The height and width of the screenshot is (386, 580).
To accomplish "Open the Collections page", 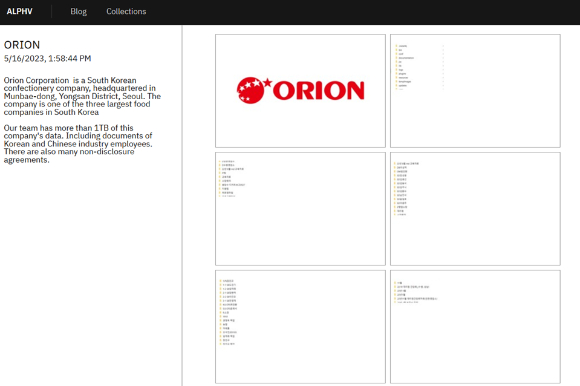I will coord(126,11).
